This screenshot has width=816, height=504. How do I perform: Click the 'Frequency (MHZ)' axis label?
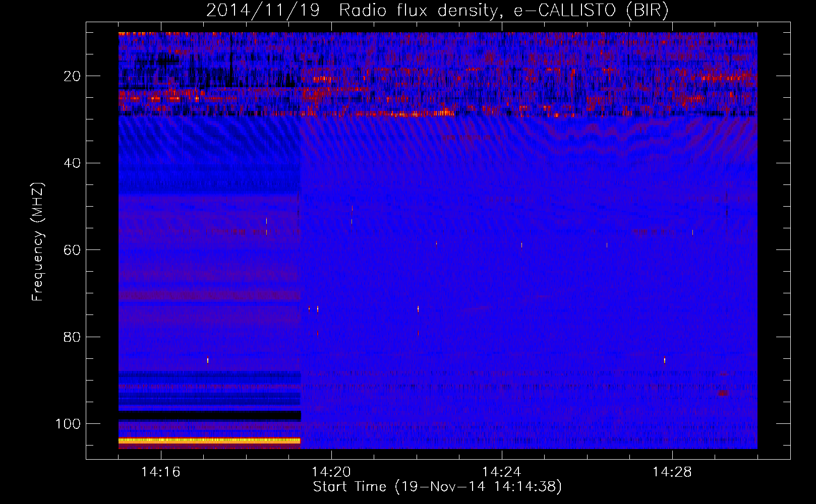coord(38,242)
